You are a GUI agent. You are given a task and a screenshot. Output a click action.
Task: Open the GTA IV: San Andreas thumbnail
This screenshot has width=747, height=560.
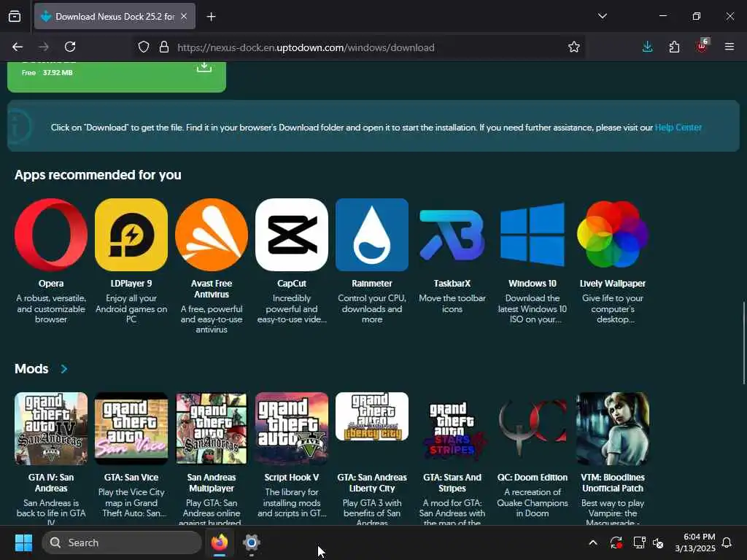click(51, 429)
